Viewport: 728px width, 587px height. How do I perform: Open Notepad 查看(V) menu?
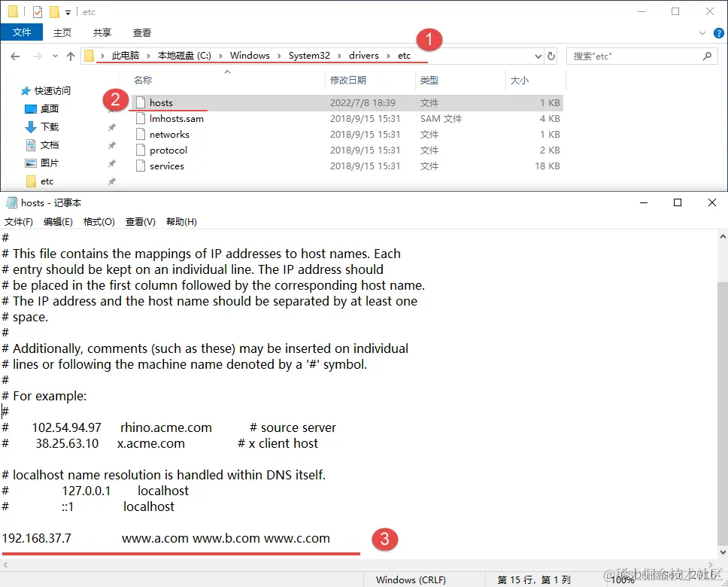click(140, 222)
